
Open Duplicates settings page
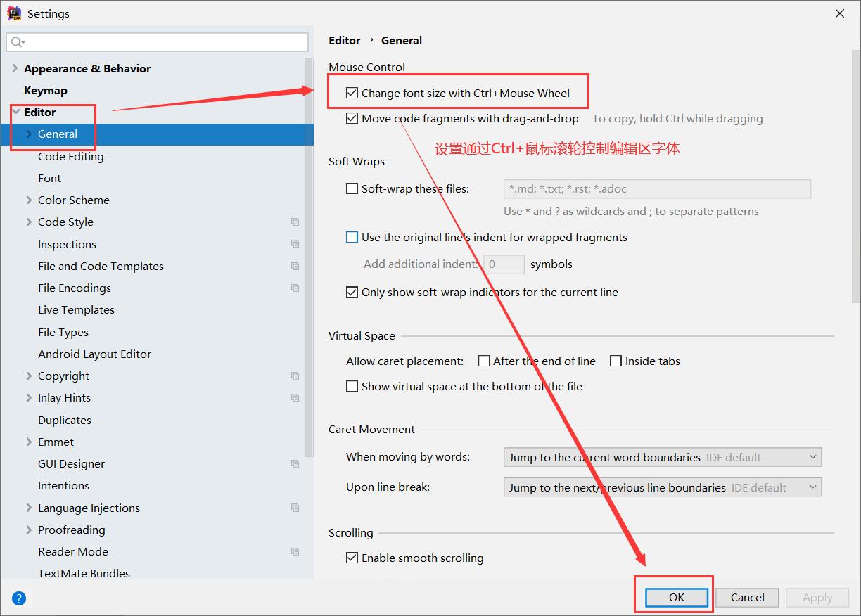pos(65,420)
